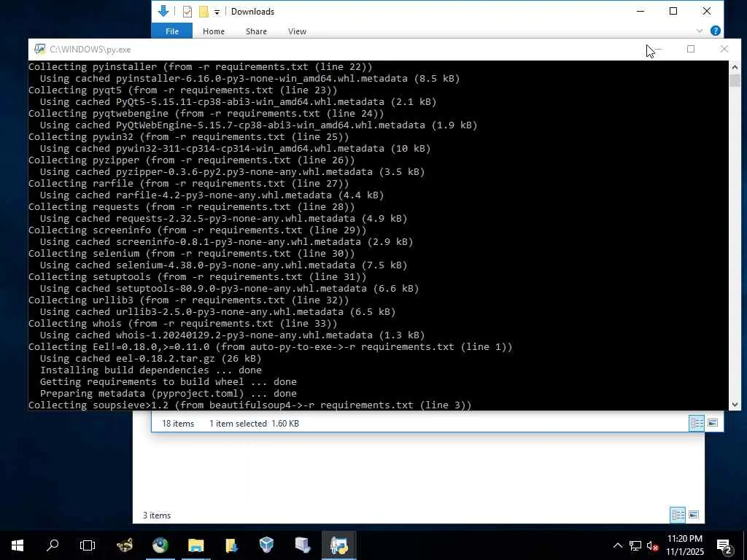Viewport: 747px width, 560px height.
Task: Open File Explorer from the taskbar
Action: tap(196, 545)
